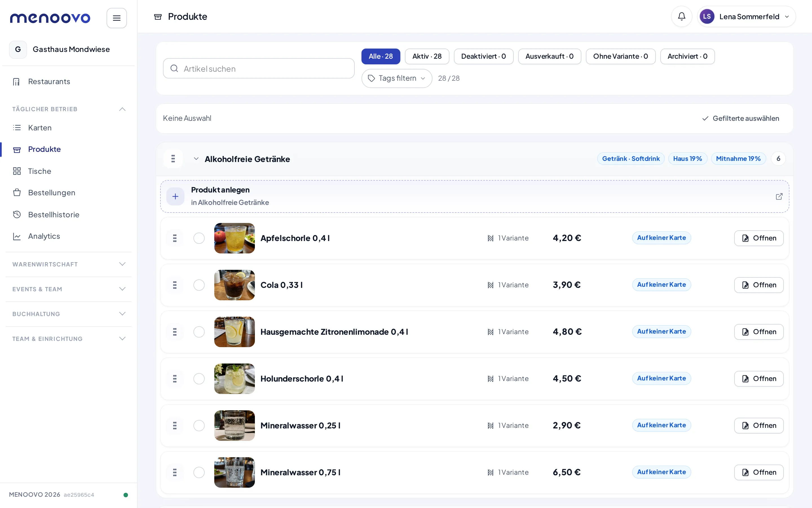The height and width of the screenshot is (508, 812).
Task: Click the LS user avatar
Action: click(x=707, y=16)
